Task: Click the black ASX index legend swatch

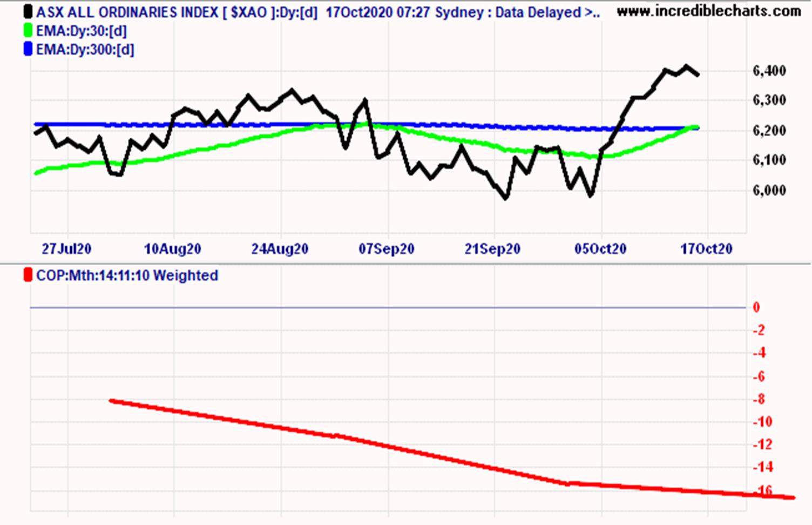Action: 28,12
